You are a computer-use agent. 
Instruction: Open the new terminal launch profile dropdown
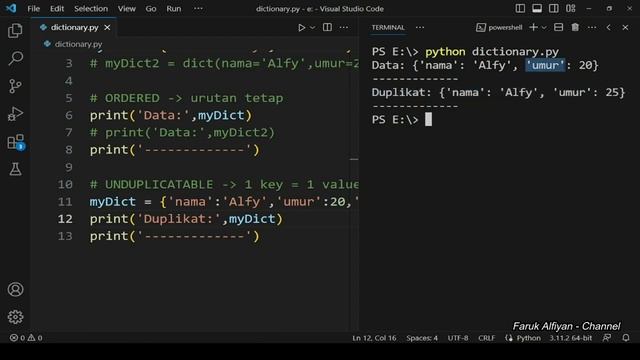[x=544, y=28]
